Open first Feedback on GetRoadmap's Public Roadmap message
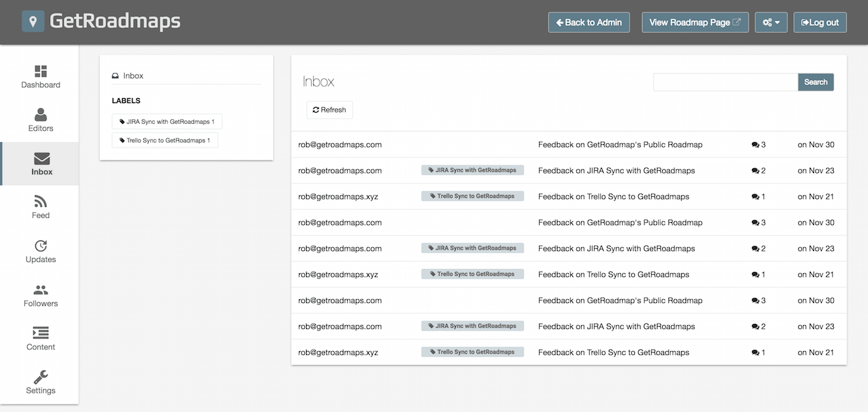This screenshot has height=412, width=868. [x=620, y=144]
